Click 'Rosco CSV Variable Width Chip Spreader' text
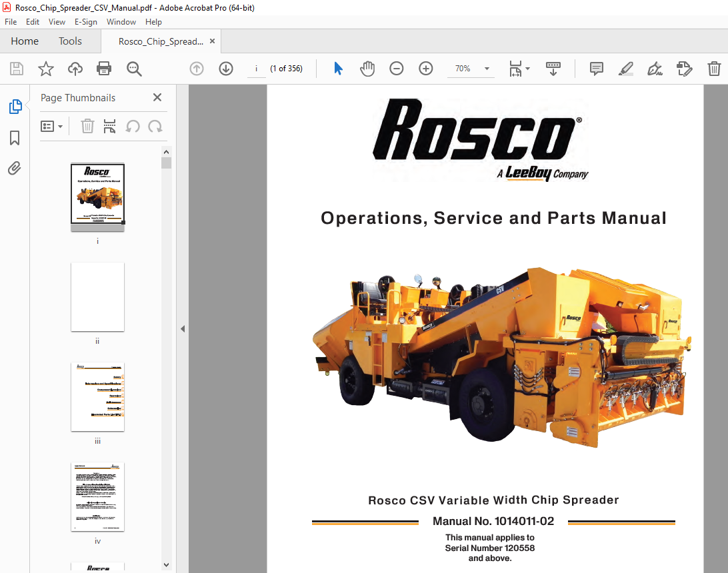This screenshot has width=728, height=573. [493, 500]
